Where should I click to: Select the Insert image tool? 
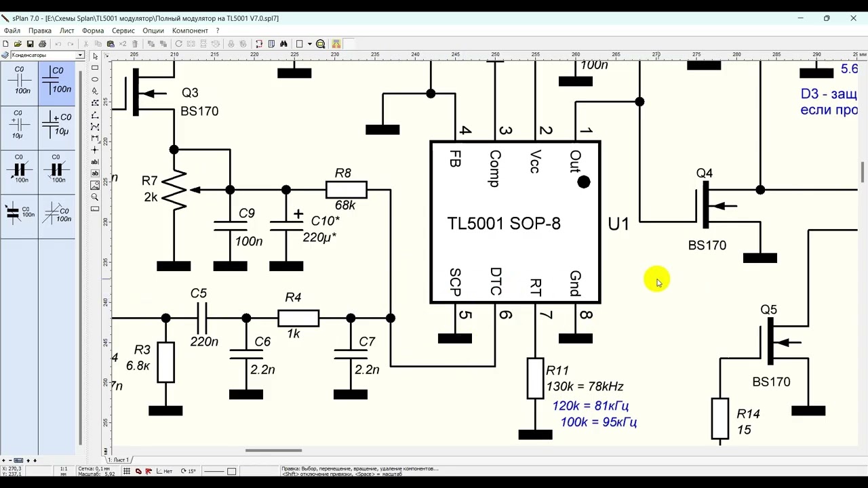(x=95, y=185)
